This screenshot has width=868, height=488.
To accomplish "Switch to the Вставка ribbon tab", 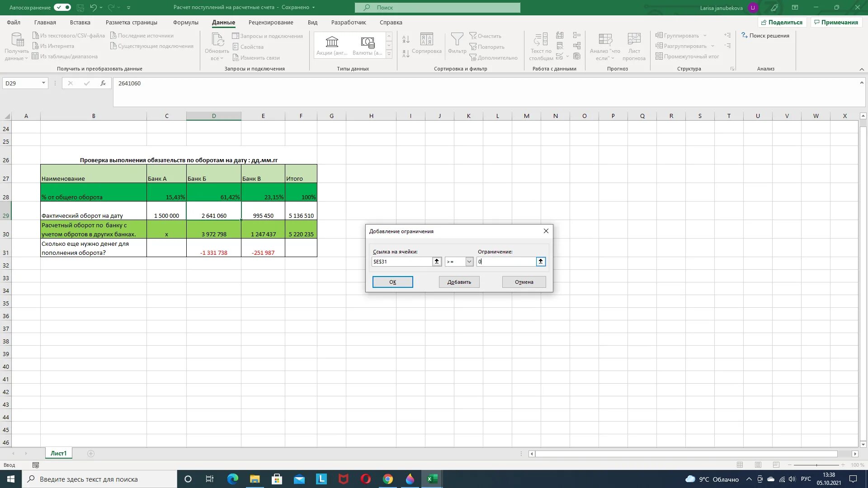I will tap(80, 22).
